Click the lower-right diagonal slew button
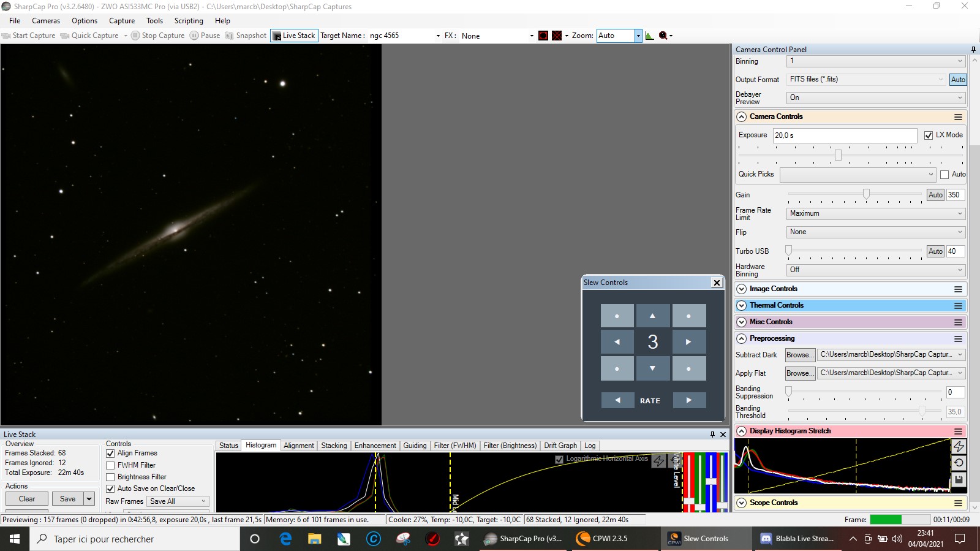The image size is (980, 551). (x=688, y=368)
